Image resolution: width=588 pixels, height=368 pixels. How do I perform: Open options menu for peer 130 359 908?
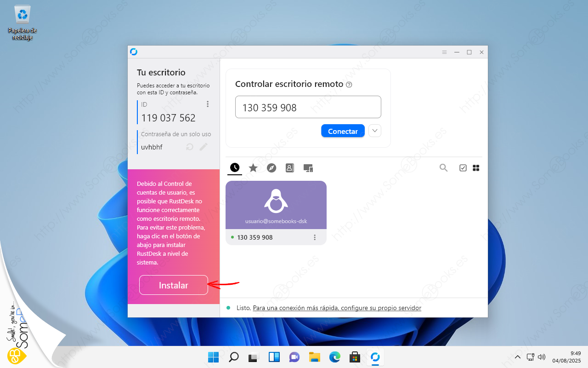[x=315, y=237]
